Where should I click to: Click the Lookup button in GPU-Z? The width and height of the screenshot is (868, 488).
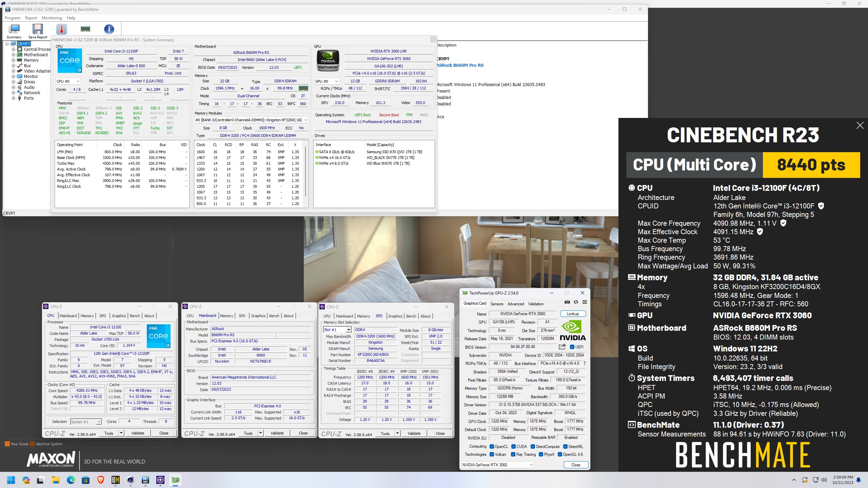(x=573, y=314)
